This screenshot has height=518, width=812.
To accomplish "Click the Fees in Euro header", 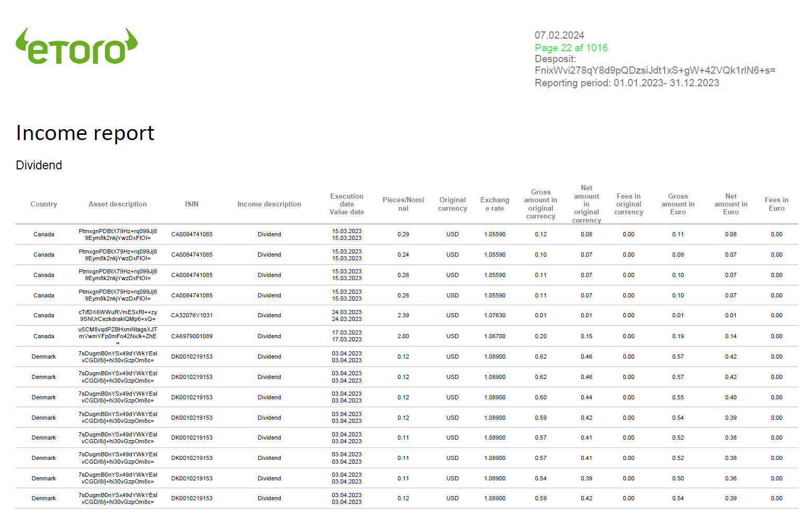I will [x=776, y=204].
